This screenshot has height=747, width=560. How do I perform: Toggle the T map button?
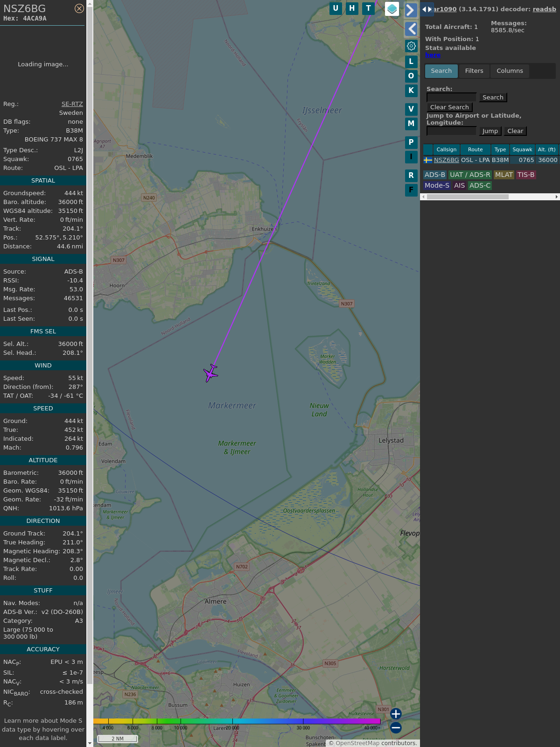(369, 8)
